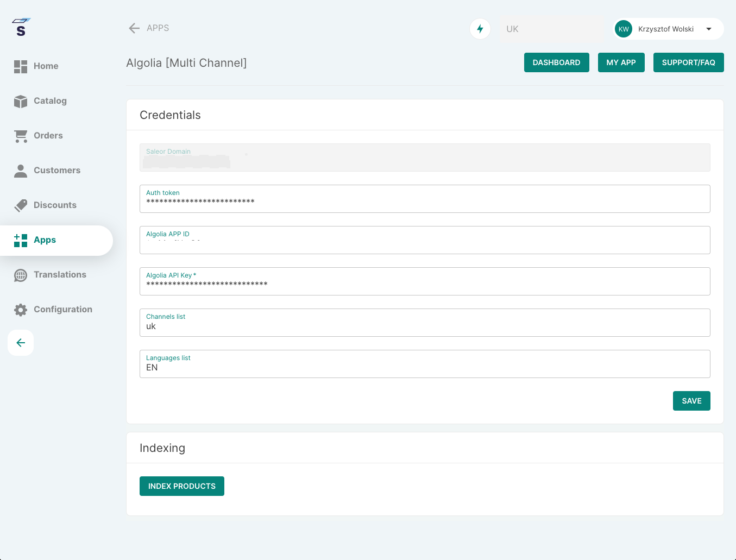Click the Configuration gear icon

pos(21,310)
